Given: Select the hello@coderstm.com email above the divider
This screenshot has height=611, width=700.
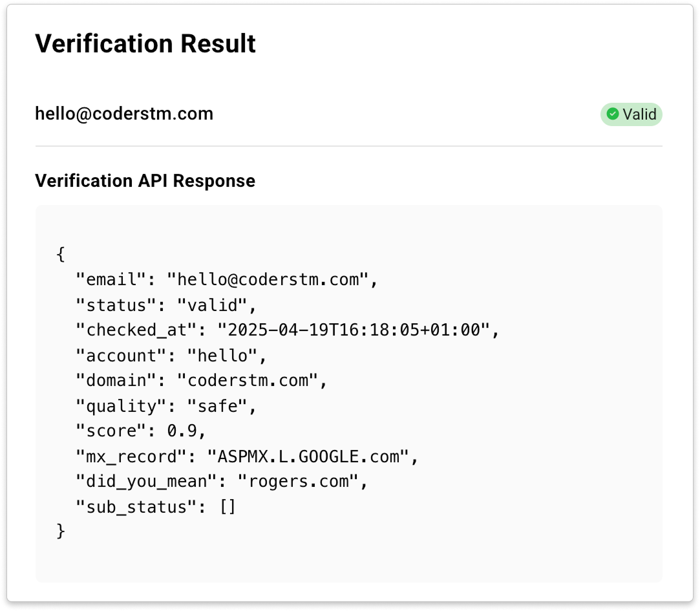Looking at the screenshot, I should click(124, 114).
